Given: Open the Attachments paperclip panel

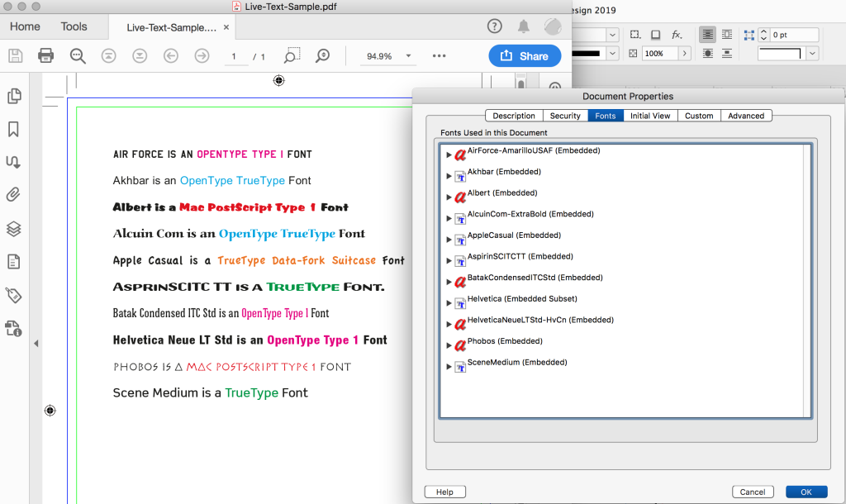Looking at the screenshot, I should pos(13,194).
